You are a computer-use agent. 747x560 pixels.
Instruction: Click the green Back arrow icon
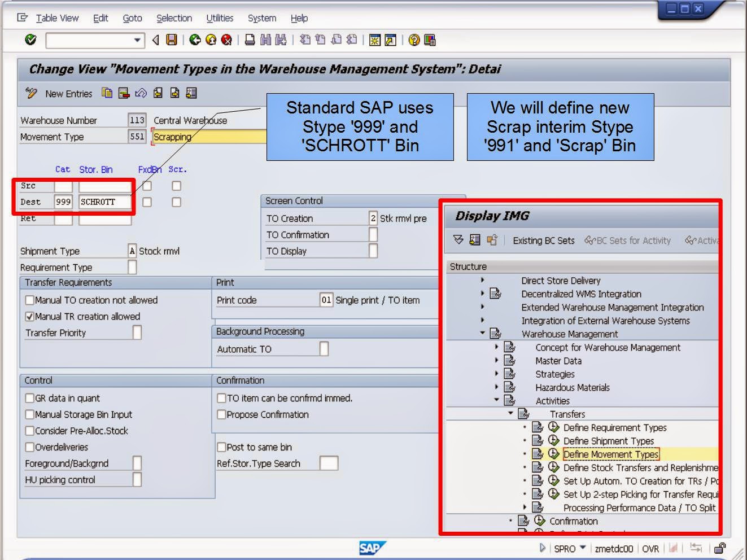coord(195,40)
